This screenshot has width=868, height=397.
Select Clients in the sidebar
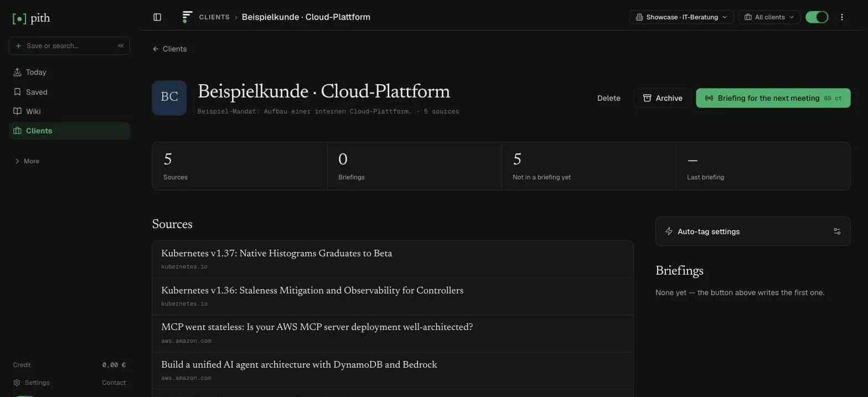tap(69, 131)
